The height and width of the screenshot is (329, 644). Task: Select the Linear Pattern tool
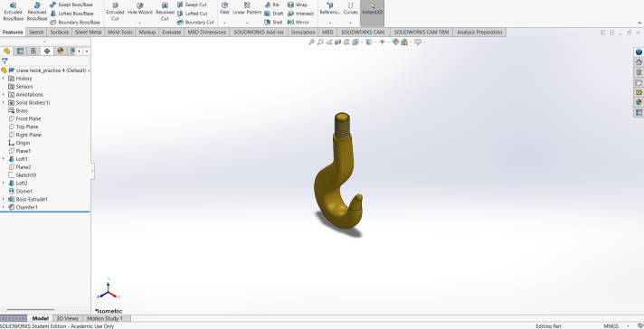tap(247, 8)
